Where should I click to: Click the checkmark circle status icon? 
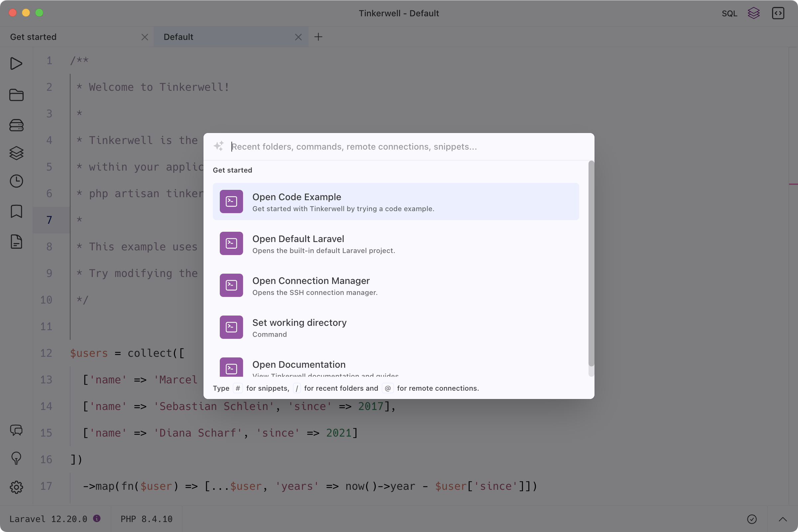tap(752, 519)
